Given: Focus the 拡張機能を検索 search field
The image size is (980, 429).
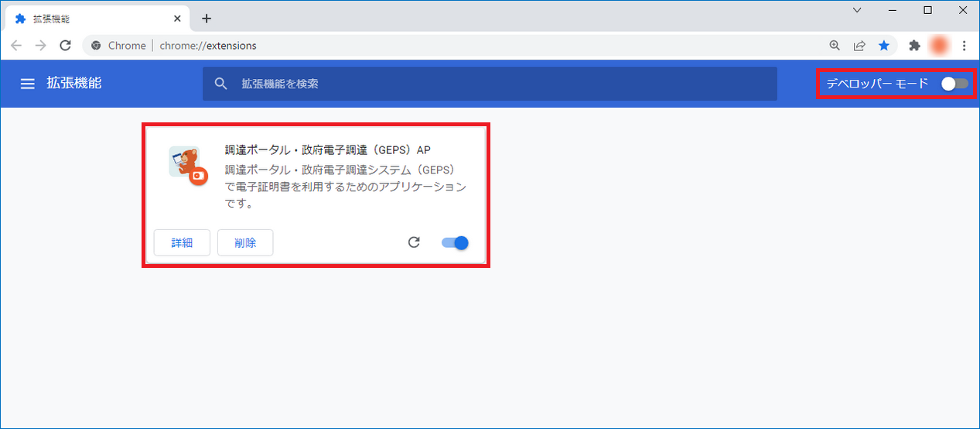Looking at the screenshot, I should click(x=490, y=84).
